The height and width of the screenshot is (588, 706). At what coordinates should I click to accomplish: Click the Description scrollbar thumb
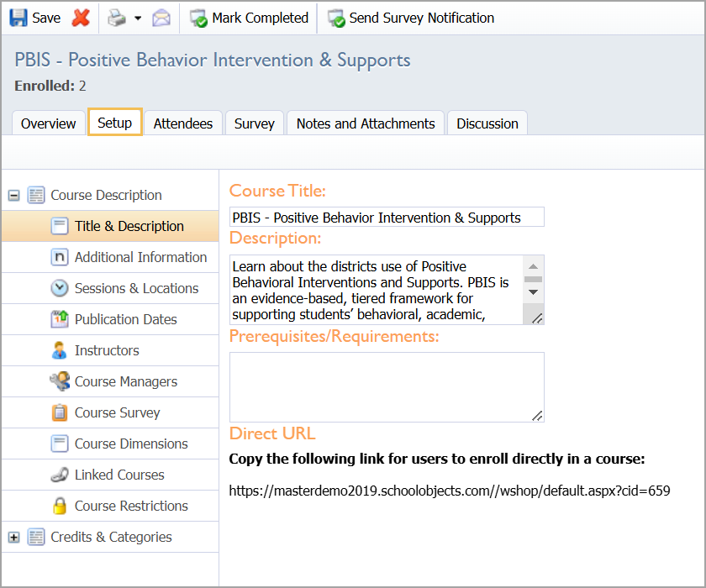533,280
